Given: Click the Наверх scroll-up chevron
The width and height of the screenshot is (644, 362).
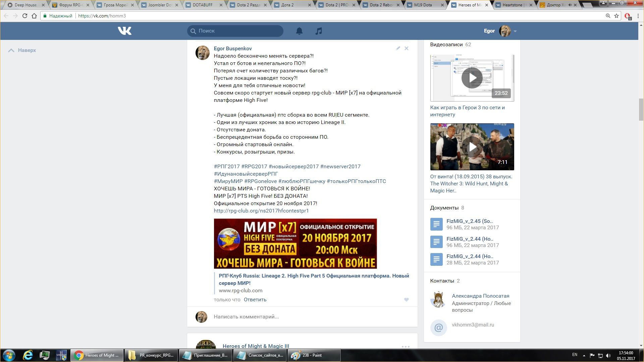Looking at the screenshot, I should (x=11, y=50).
